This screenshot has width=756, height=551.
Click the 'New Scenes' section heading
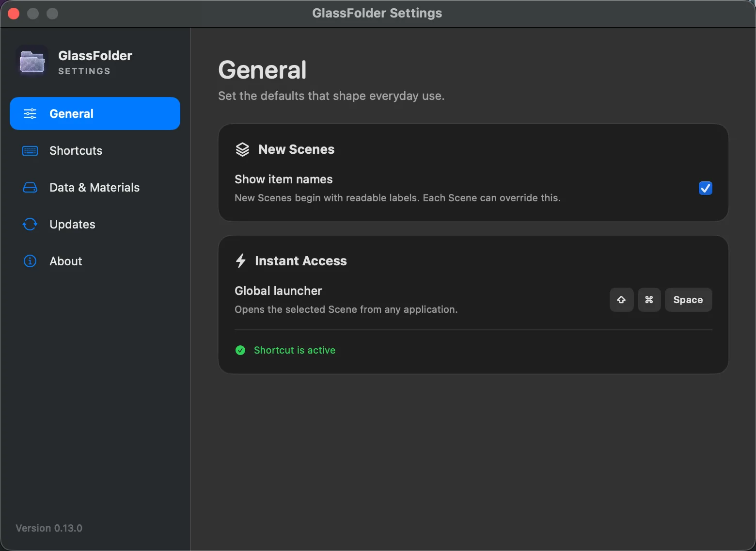[x=297, y=149]
